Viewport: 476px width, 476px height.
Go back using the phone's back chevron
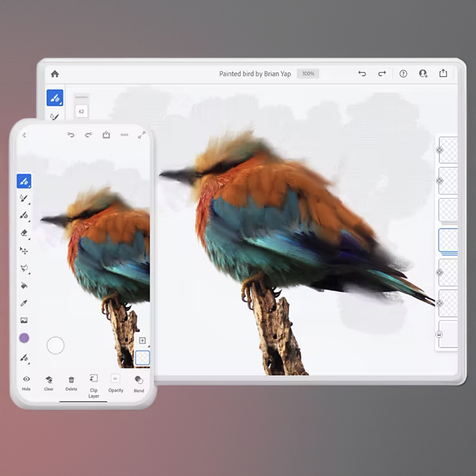click(24, 135)
